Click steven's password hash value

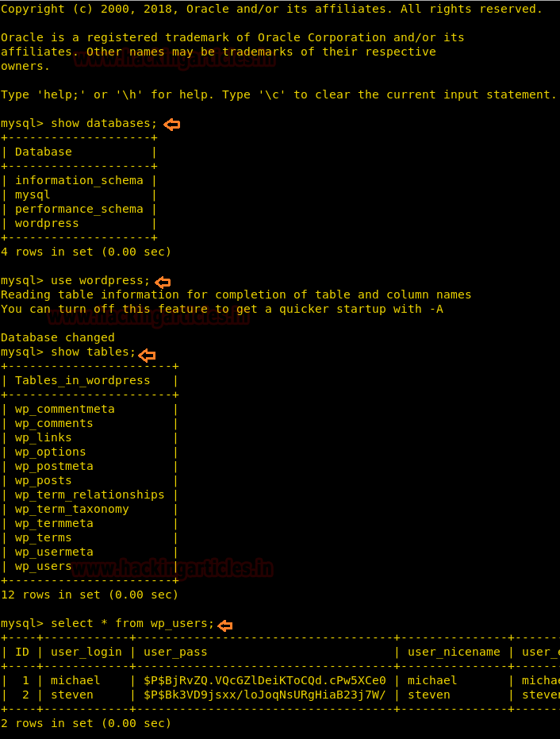coord(265,695)
